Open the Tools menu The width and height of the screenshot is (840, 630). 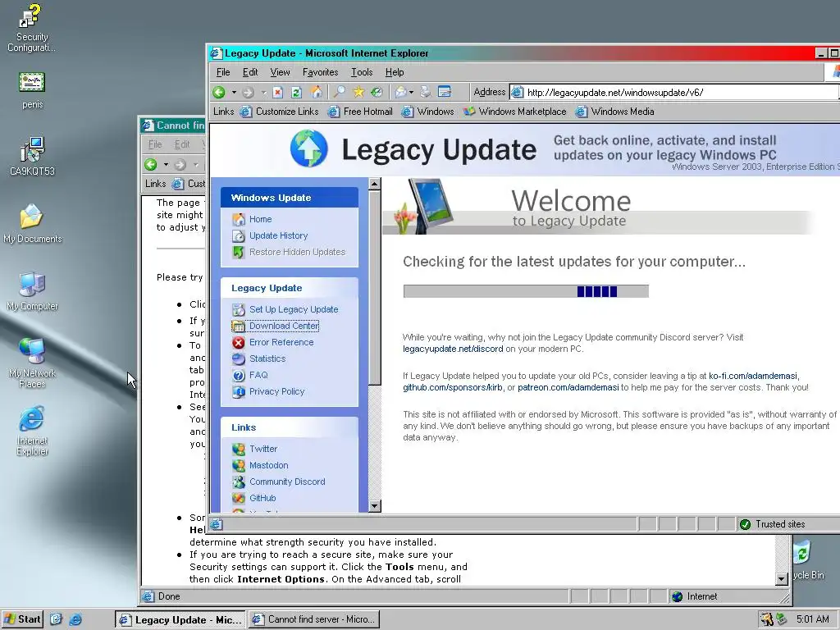362,72
